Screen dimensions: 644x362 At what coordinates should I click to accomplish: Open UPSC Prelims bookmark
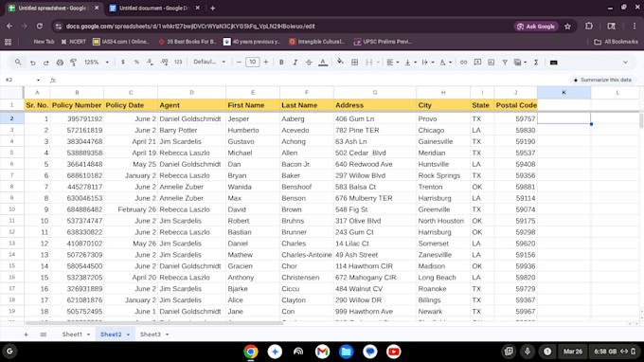[383, 42]
